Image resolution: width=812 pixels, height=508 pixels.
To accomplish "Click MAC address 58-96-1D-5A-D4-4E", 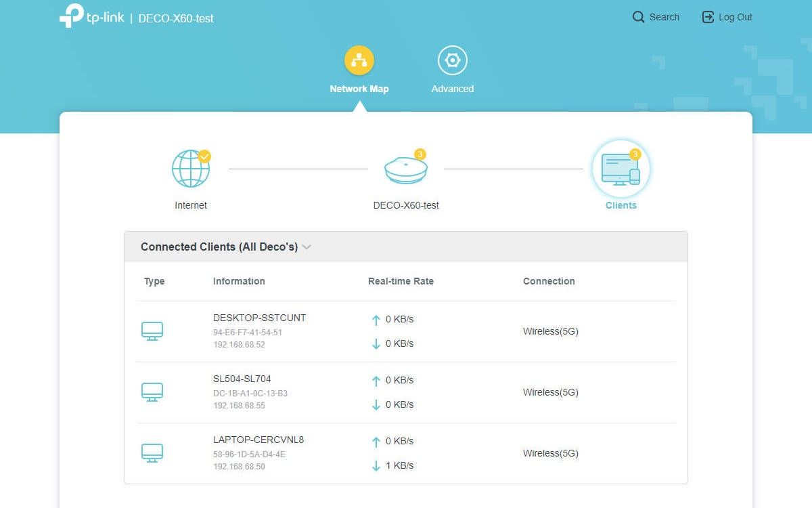I will pos(249,454).
